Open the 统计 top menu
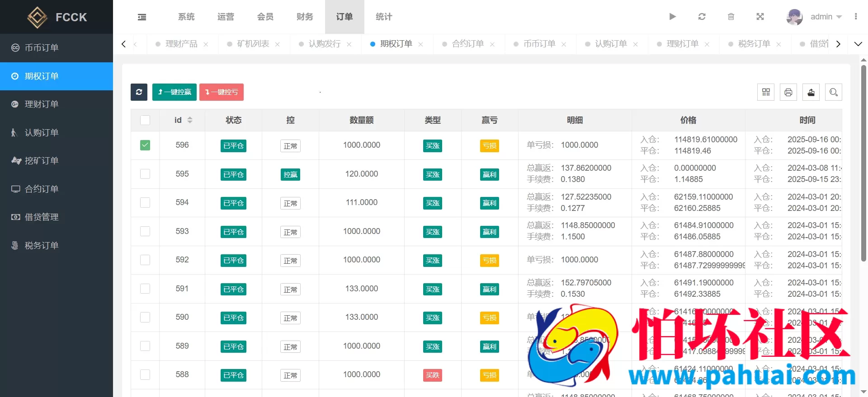This screenshot has height=397, width=868. click(384, 17)
